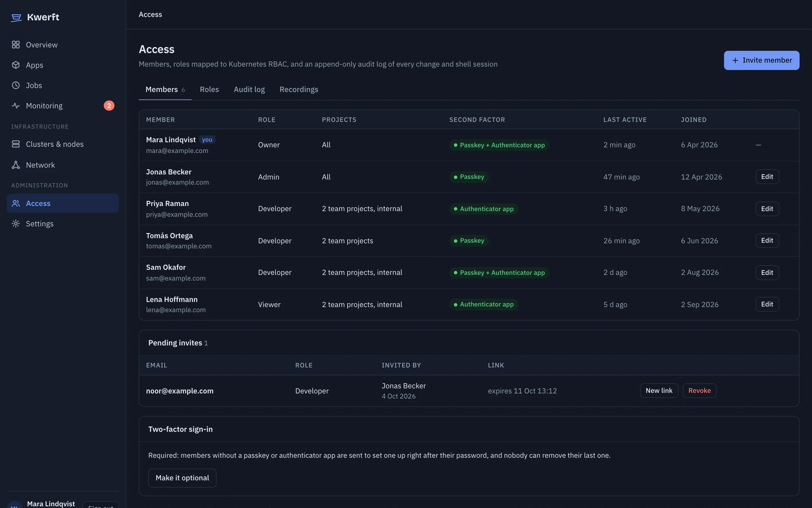Click the text 'expires 11 Oct 13:12'

coord(522,391)
